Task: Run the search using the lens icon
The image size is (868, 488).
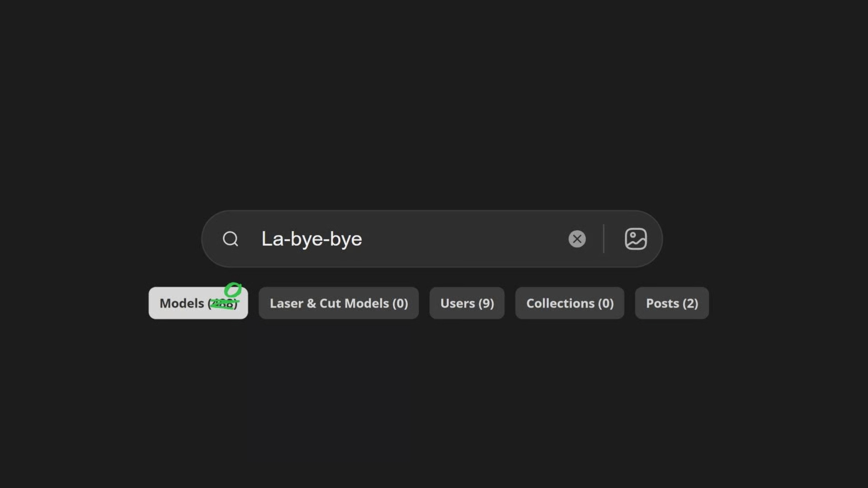Action: tap(231, 239)
